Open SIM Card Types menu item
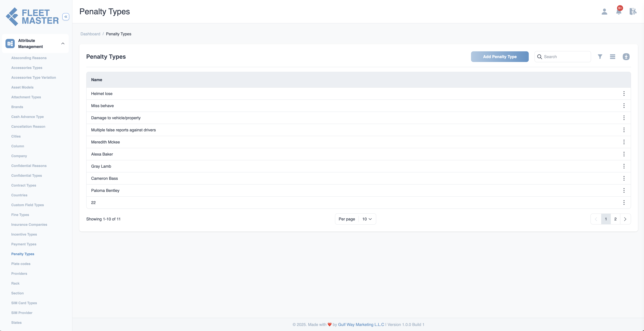Screen dimensions: 644x331 (24, 303)
